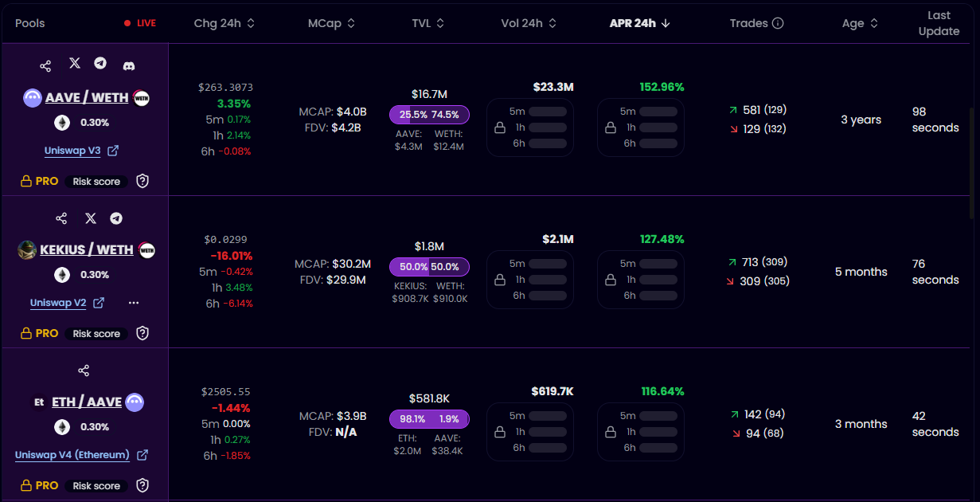
Task: Click the Vol 24h lock icon for ETH / AAVE
Action: click(x=500, y=432)
